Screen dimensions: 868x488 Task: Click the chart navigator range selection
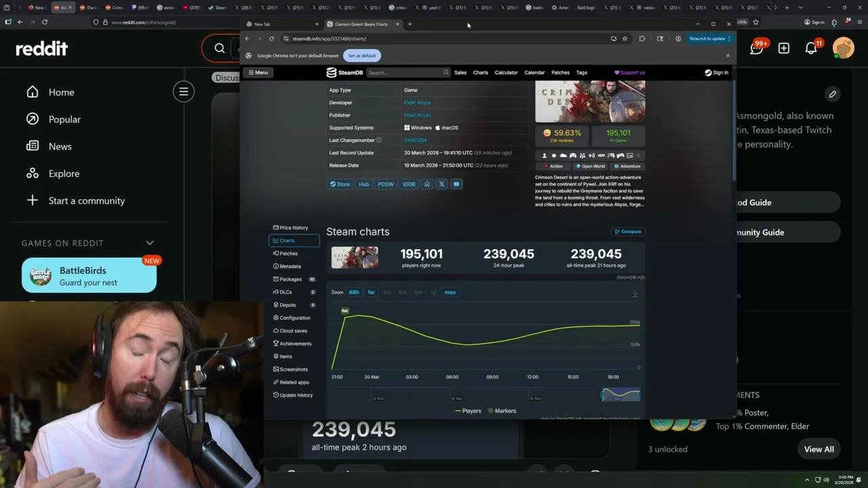pos(620,394)
